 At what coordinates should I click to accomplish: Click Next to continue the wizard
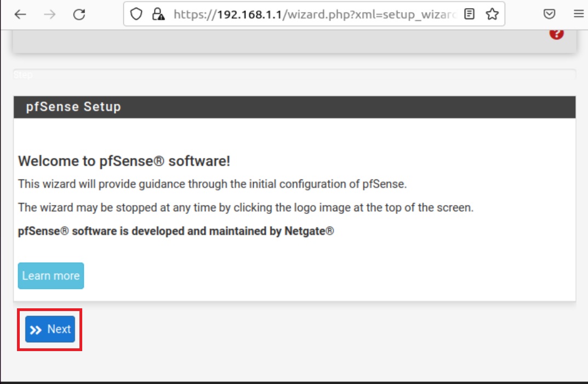(50, 329)
